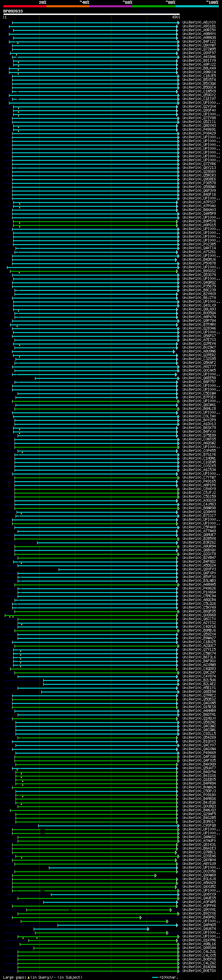The image size is (222, 980).
Task: Click the label UniRef100_C4Y874
Action: [199, 676]
